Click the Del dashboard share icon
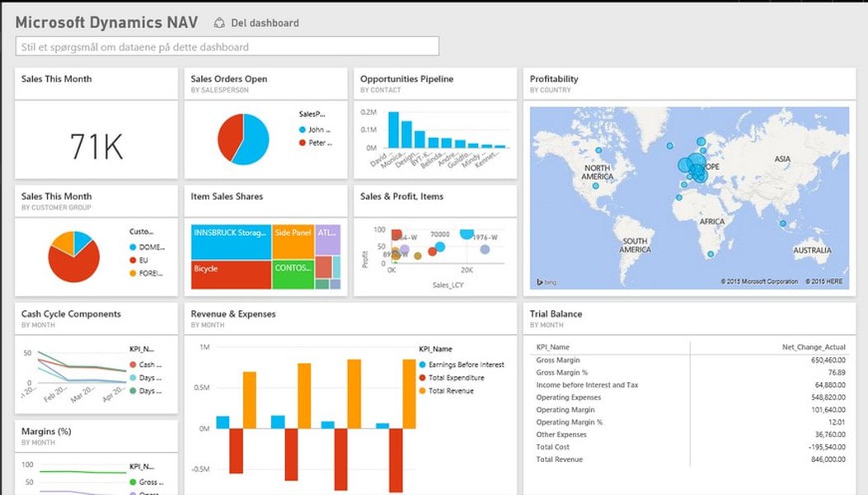Screen dimensions: 868x495 click(219, 23)
